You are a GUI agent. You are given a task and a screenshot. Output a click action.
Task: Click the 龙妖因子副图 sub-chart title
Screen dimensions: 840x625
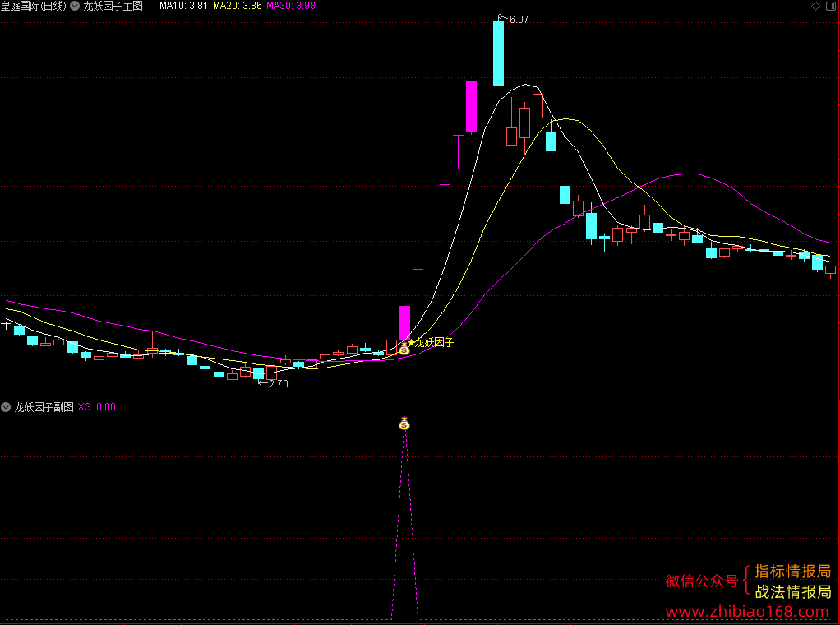(x=44, y=407)
